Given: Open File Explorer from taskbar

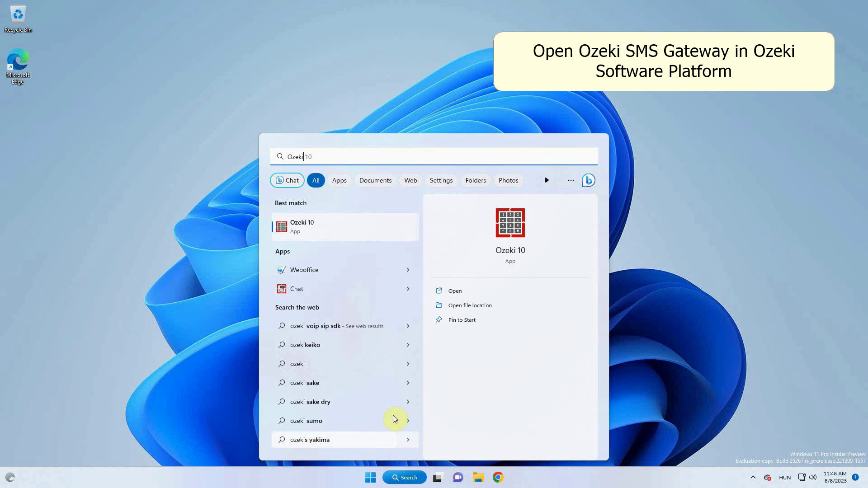Looking at the screenshot, I should coord(478,477).
